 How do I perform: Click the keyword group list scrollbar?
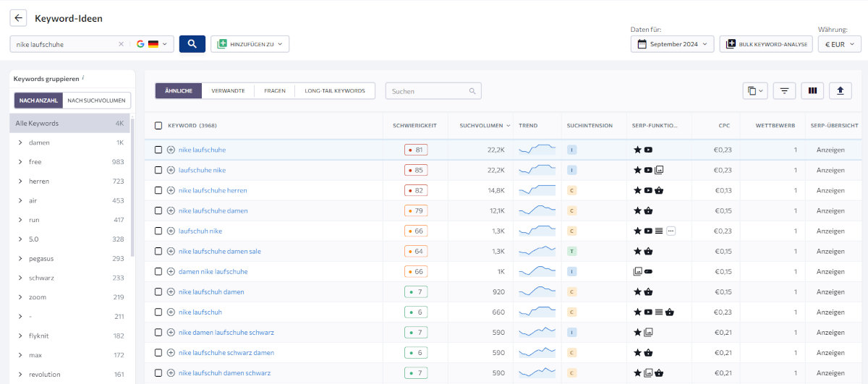132,188
